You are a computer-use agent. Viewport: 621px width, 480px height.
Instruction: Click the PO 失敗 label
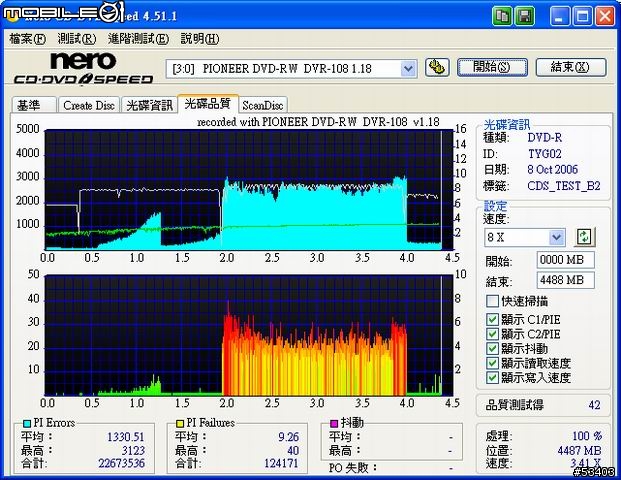353,468
